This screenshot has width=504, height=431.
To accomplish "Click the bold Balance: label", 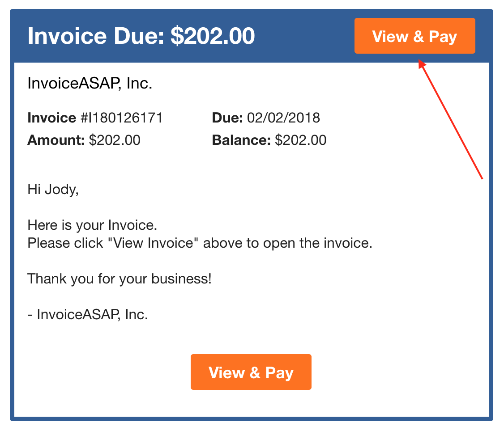I will (x=241, y=140).
